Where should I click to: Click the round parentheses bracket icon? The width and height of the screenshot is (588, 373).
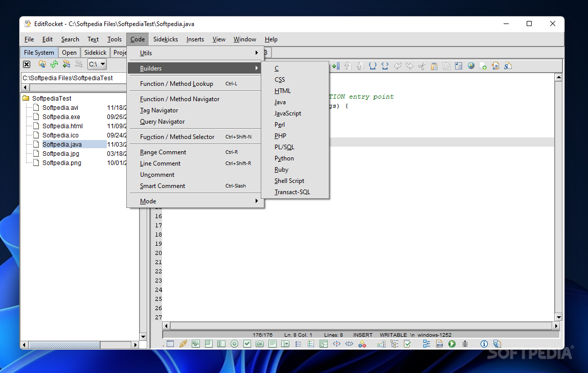tap(372, 66)
